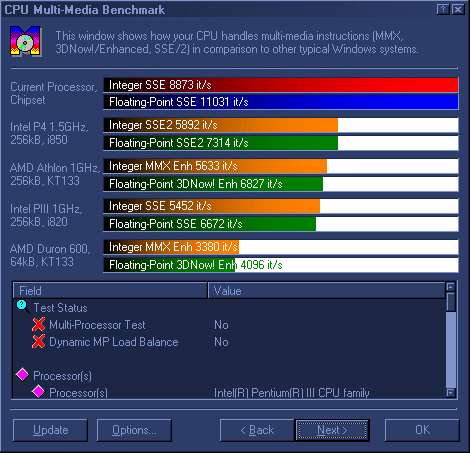Click the red X beside Multi-Processor Test
The image size is (470, 453).
click(39, 324)
